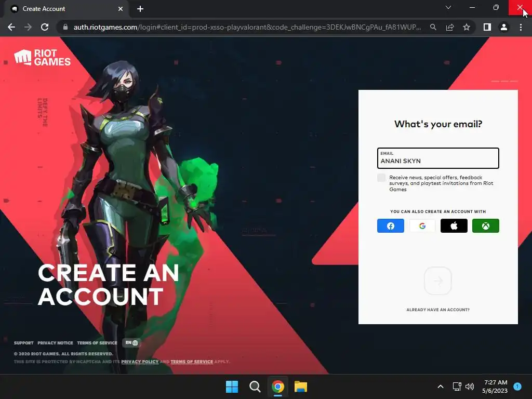Click the volume speaker tray icon
The image size is (532, 399).
[x=470, y=387]
